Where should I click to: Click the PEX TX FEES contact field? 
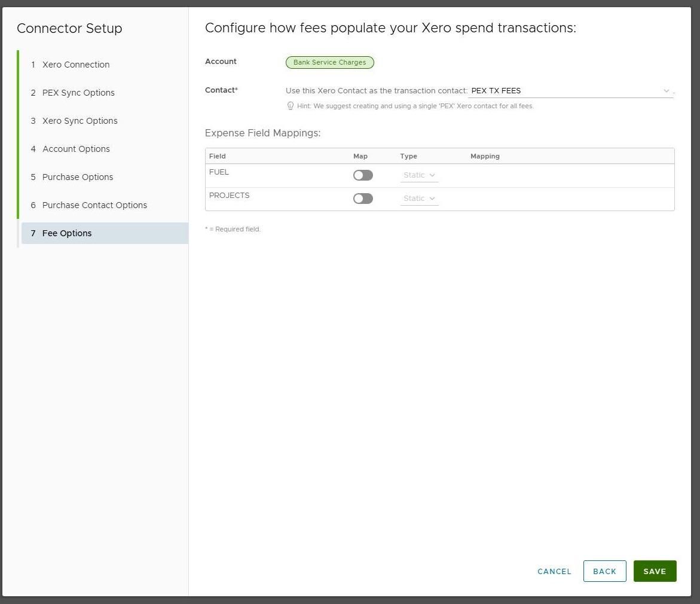pos(562,91)
